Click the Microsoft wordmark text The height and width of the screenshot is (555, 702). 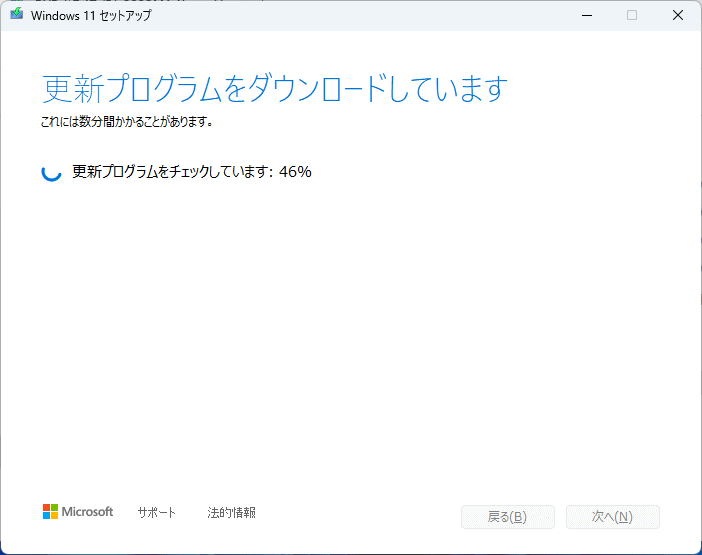click(x=88, y=512)
